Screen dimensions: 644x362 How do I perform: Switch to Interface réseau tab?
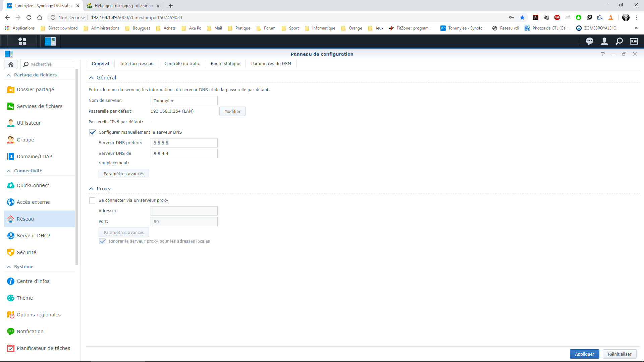tap(137, 64)
